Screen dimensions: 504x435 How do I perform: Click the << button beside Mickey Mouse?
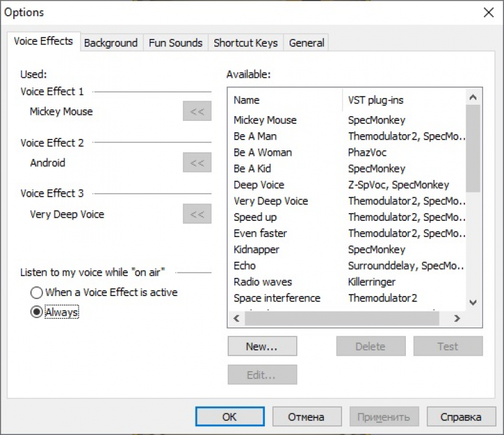click(197, 111)
